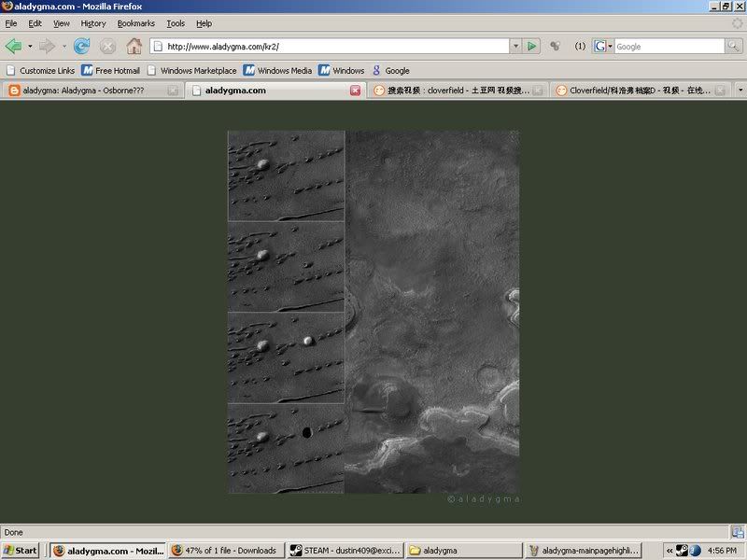Switch to the Aladygma - Osborne??? tab
The height and width of the screenshot is (560, 747).
coord(89,91)
